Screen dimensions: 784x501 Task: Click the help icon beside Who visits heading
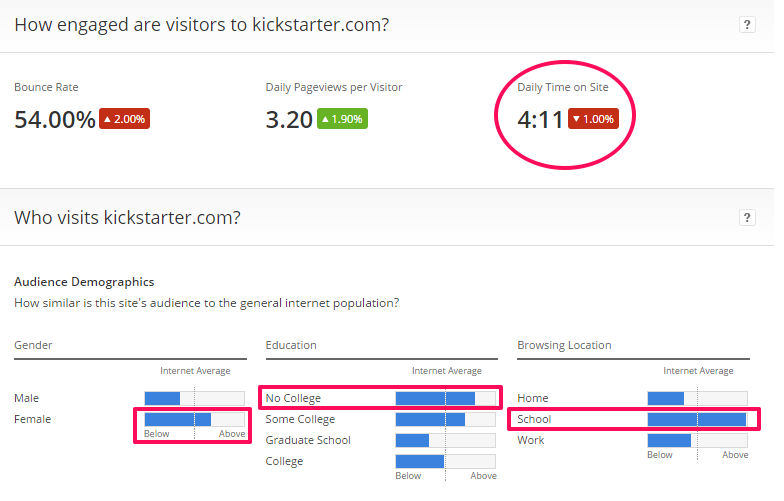click(x=746, y=217)
